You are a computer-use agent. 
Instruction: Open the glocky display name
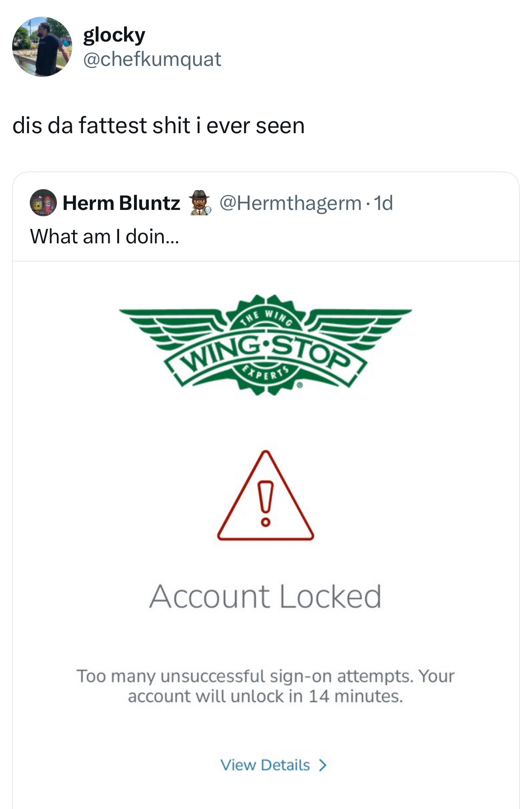point(114,35)
